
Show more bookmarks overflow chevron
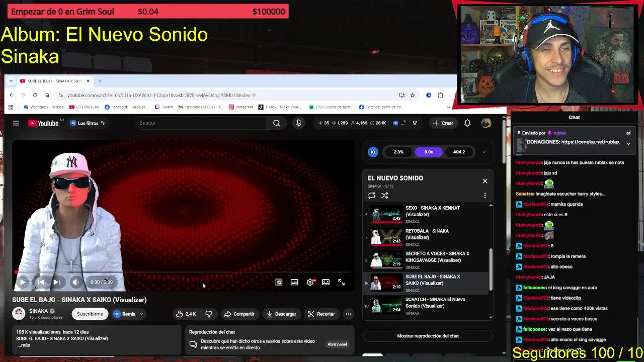[448, 107]
